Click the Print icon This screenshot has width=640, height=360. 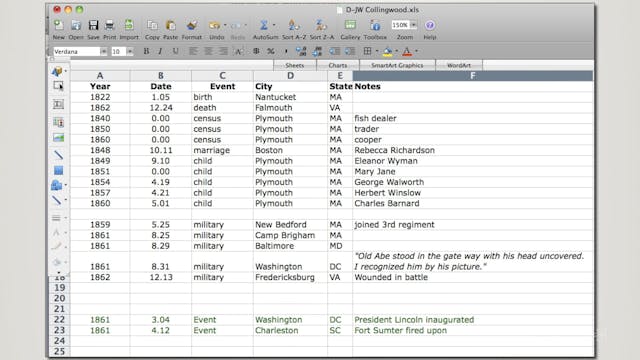click(109, 25)
